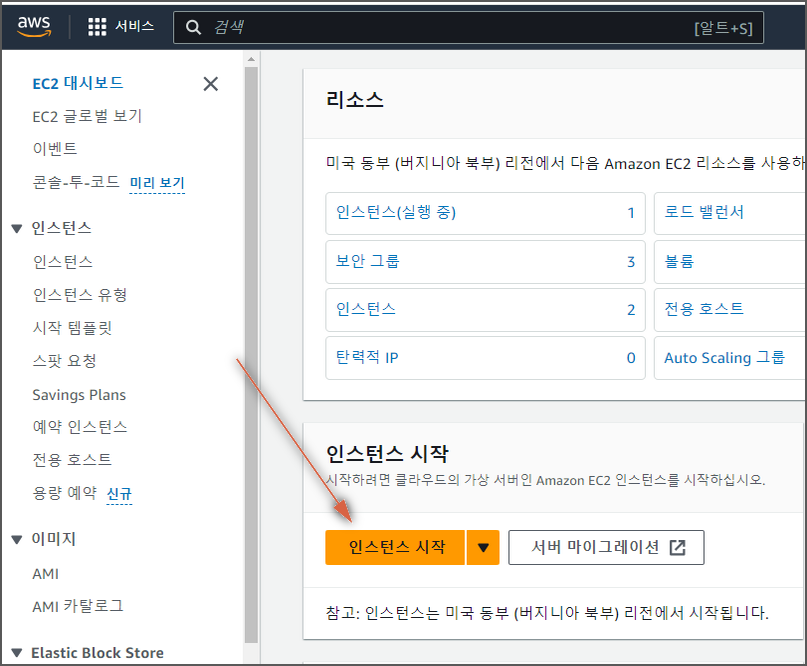Viewport: 807px width, 666px height.
Task: Click the AWS logo home icon
Action: 34,26
